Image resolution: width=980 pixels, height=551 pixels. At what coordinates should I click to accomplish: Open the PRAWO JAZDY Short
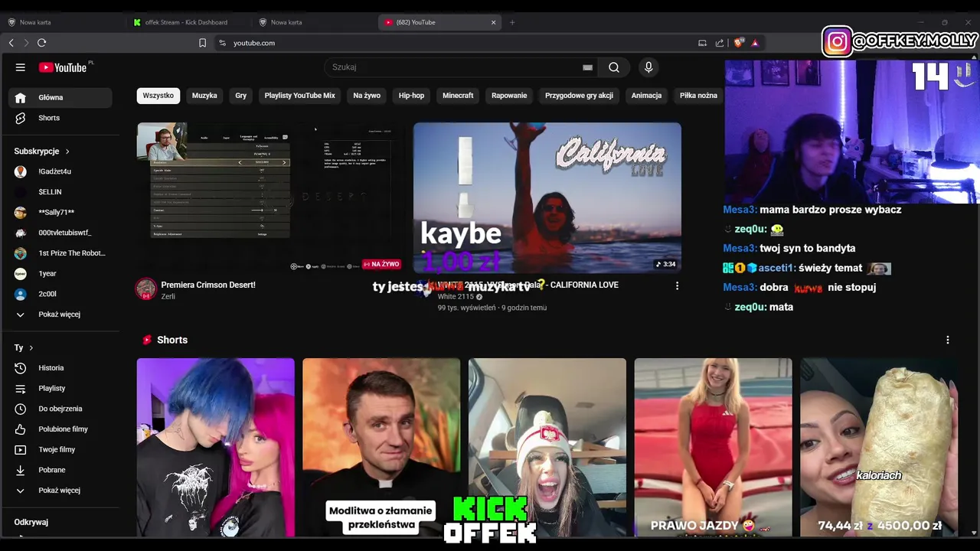pos(714,448)
